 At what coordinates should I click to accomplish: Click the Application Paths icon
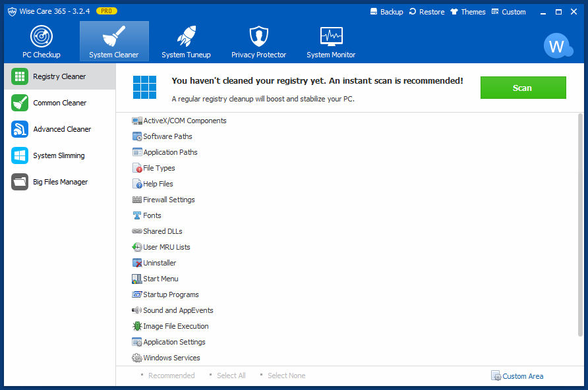click(137, 152)
